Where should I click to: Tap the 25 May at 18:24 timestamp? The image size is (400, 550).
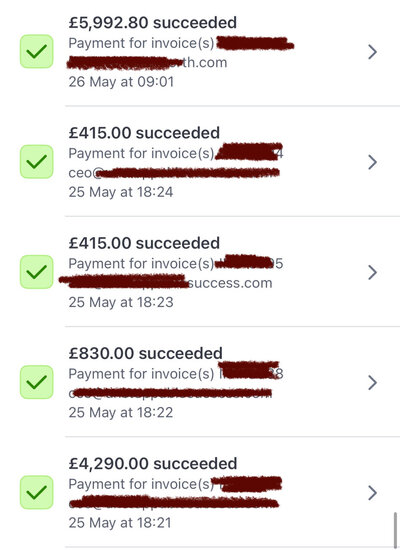121,192
